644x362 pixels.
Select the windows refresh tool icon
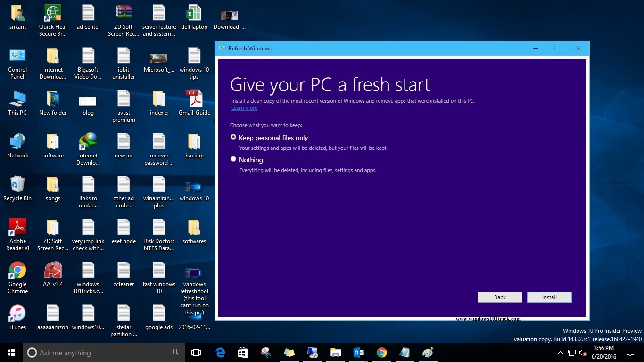tap(194, 291)
